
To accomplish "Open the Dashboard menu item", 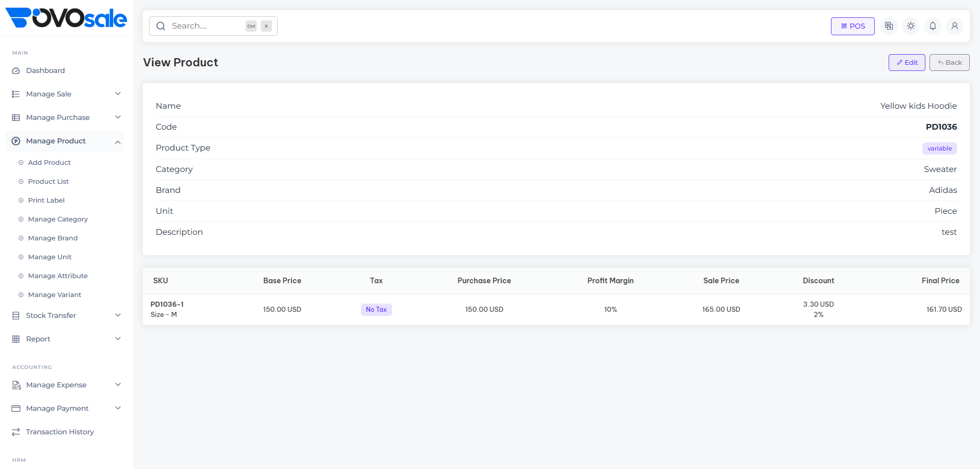I will (x=64, y=71).
